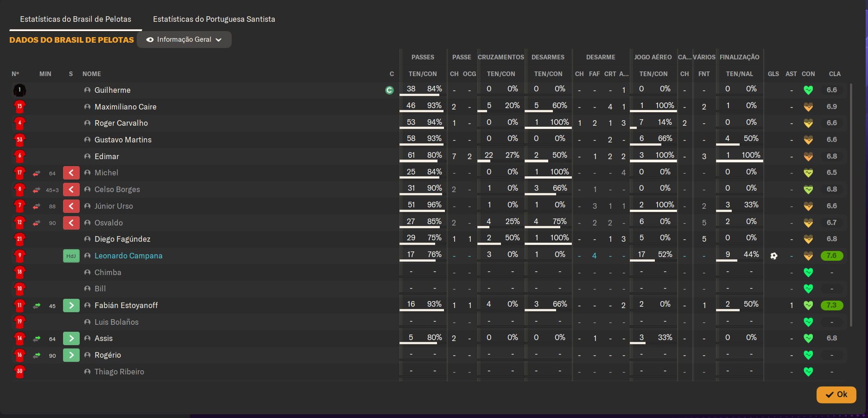The width and height of the screenshot is (868, 418).
Task: Sort by the AST column header
Action: (x=791, y=74)
